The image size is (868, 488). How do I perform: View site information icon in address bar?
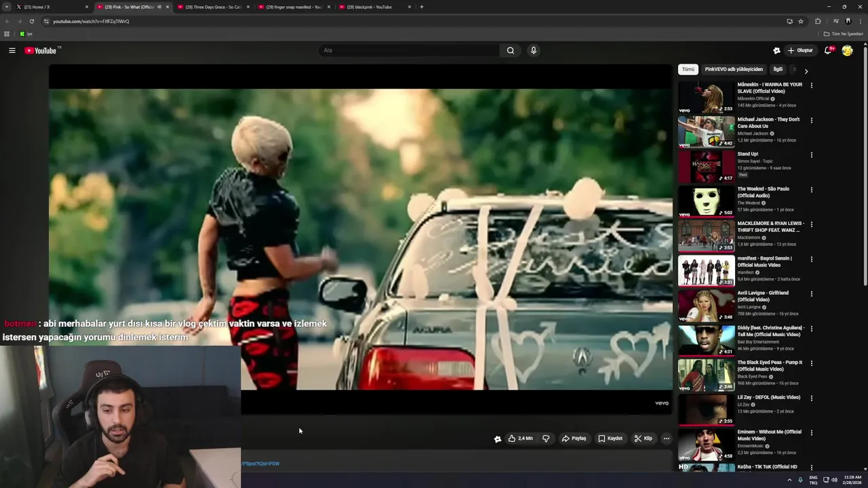(46, 21)
